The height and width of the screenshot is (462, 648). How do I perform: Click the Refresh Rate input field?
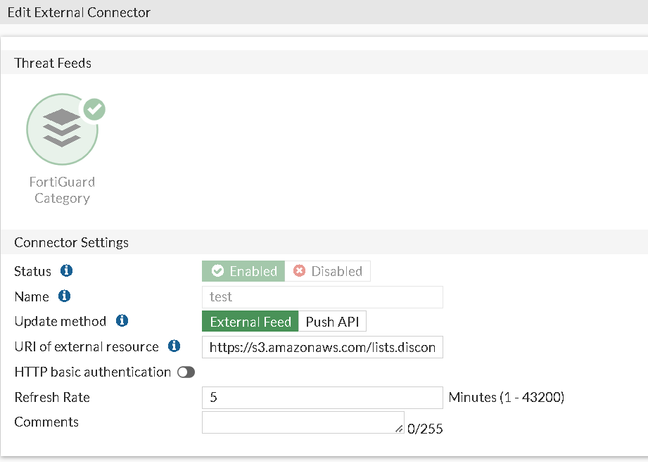(x=322, y=397)
